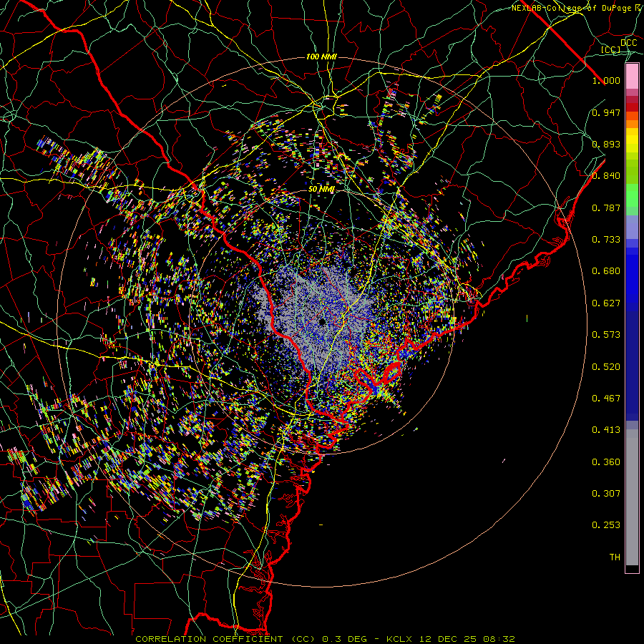Click the 08:32 timestamp
This screenshot has height=644, width=644.
click(x=499, y=639)
